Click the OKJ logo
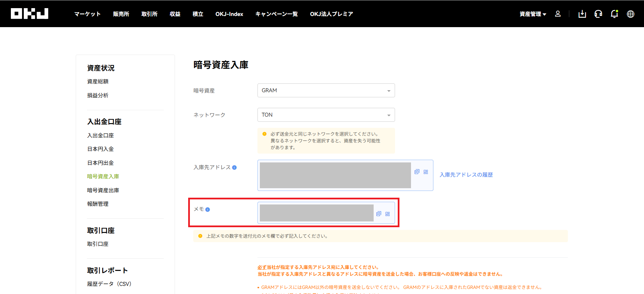The width and height of the screenshot is (644, 294). point(30,14)
